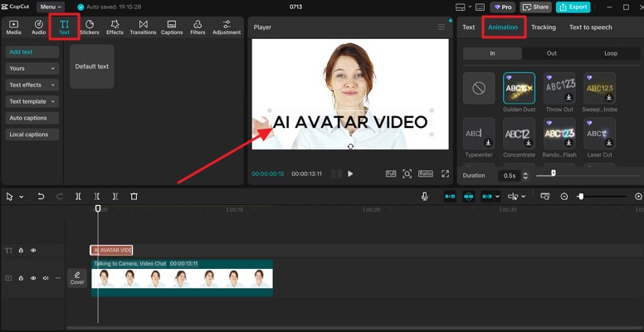The image size is (644, 332).
Task: Select the Golden Dust animation preset
Action: point(519,88)
